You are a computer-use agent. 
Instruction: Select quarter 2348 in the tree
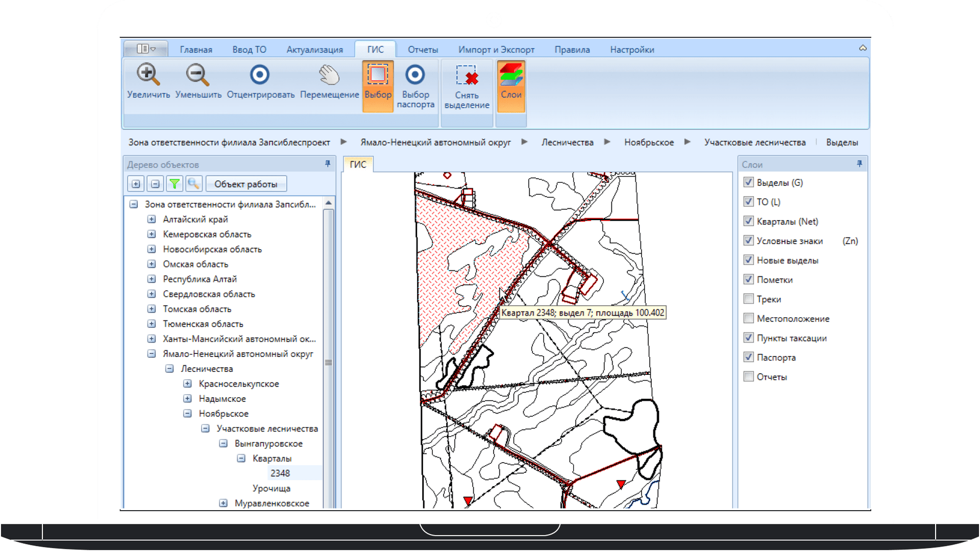pyautogui.click(x=280, y=473)
